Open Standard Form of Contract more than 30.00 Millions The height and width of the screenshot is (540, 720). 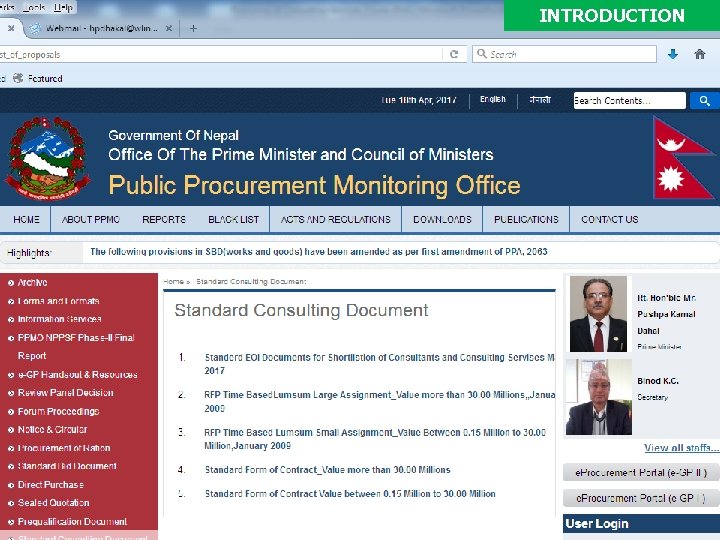coord(327,470)
